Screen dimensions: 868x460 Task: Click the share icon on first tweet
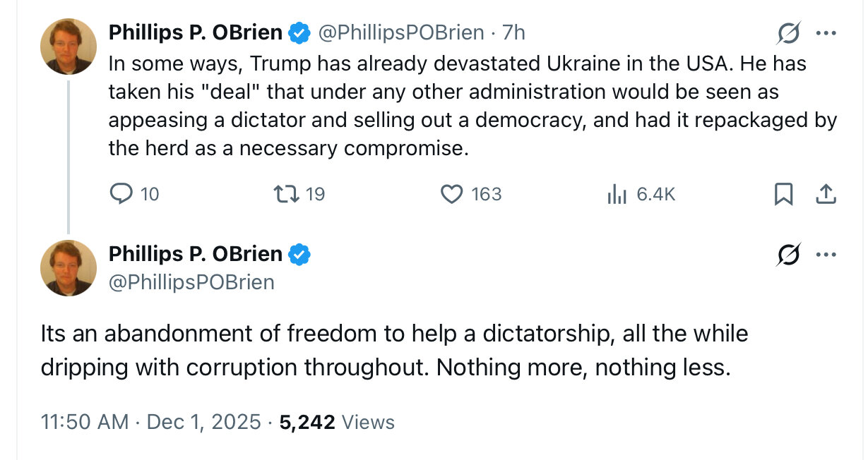[826, 194]
